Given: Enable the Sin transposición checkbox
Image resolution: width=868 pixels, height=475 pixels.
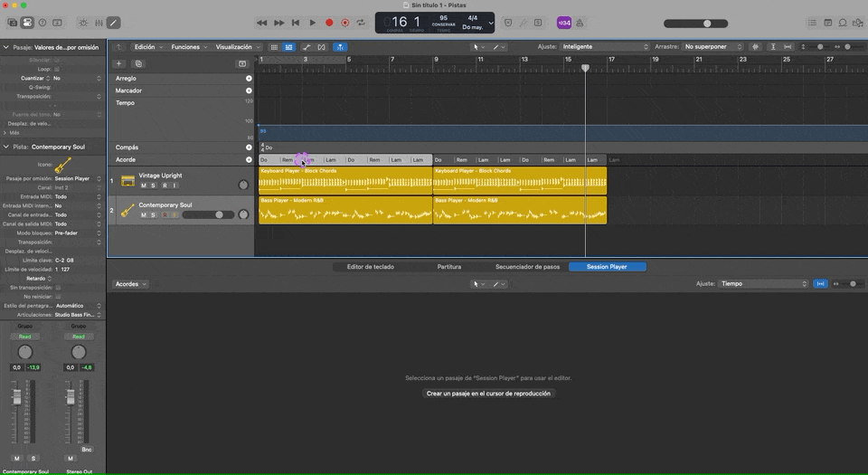Looking at the screenshot, I should [x=58, y=288].
